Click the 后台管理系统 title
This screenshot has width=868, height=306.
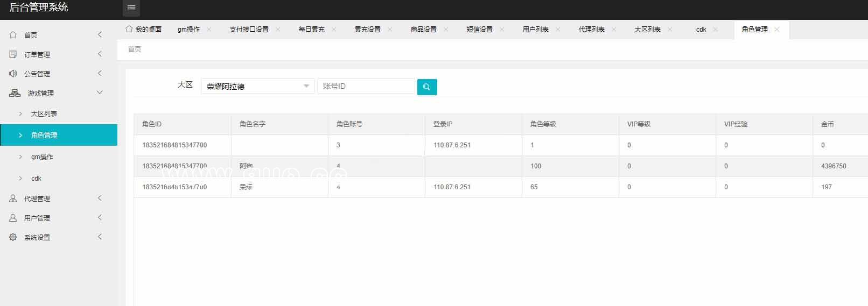click(x=39, y=8)
